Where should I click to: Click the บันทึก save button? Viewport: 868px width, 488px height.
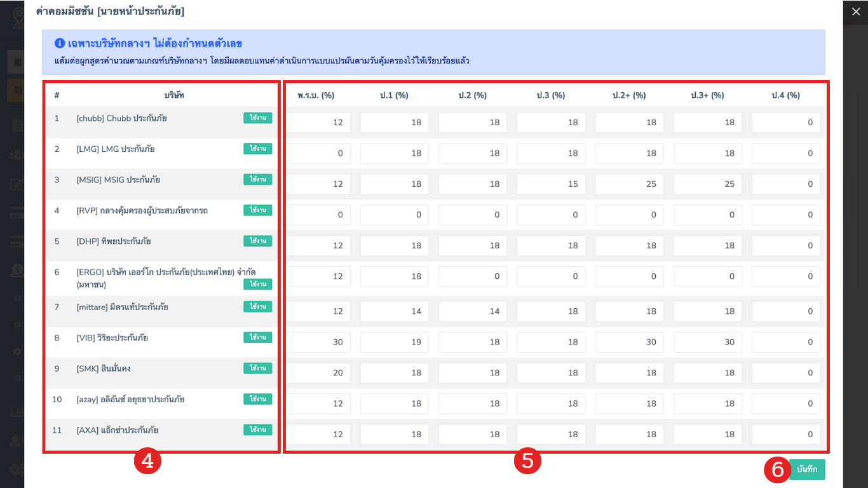[807, 470]
